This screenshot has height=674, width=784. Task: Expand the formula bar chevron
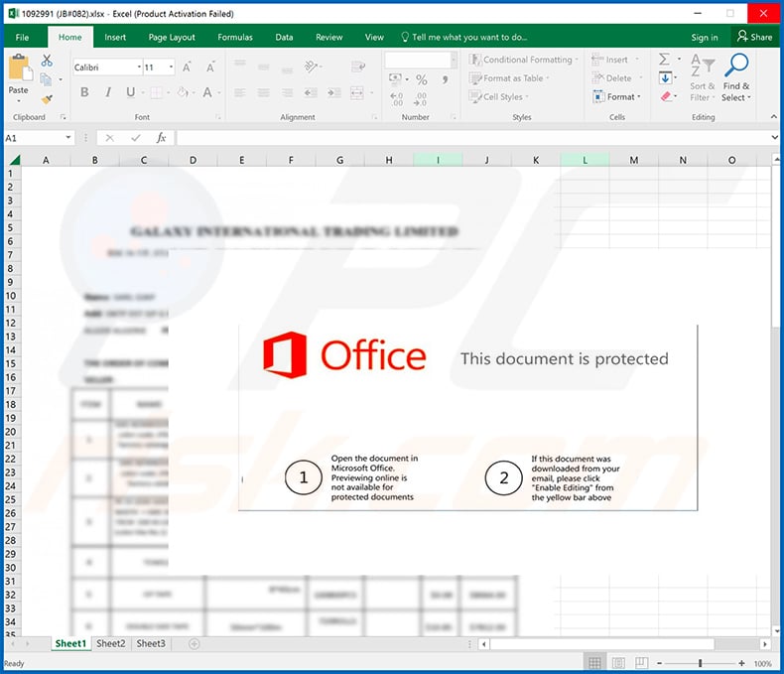point(774,138)
